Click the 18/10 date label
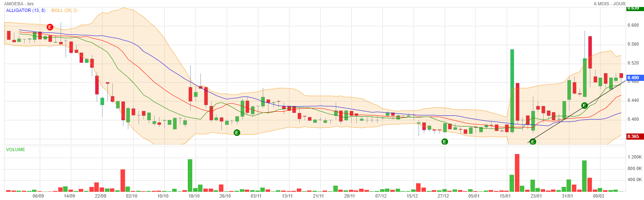The height and width of the screenshot is (200, 644). click(194, 196)
